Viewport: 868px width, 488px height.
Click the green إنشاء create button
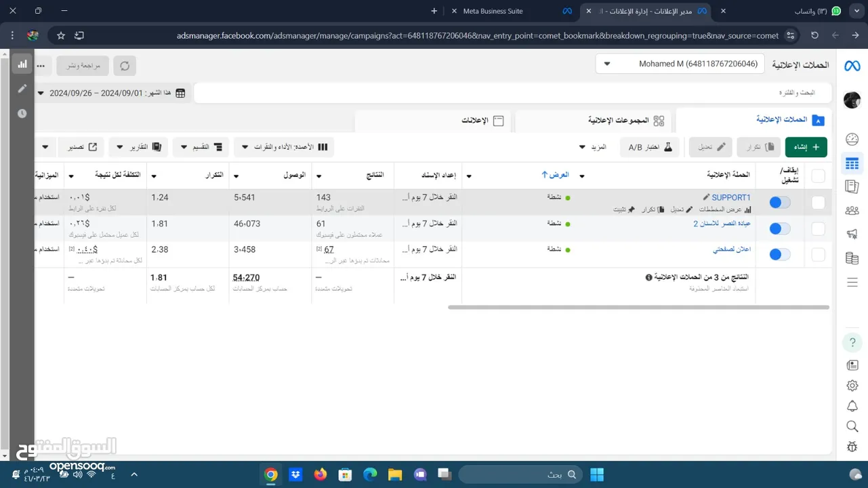pyautogui.click(x=806, y=146)
